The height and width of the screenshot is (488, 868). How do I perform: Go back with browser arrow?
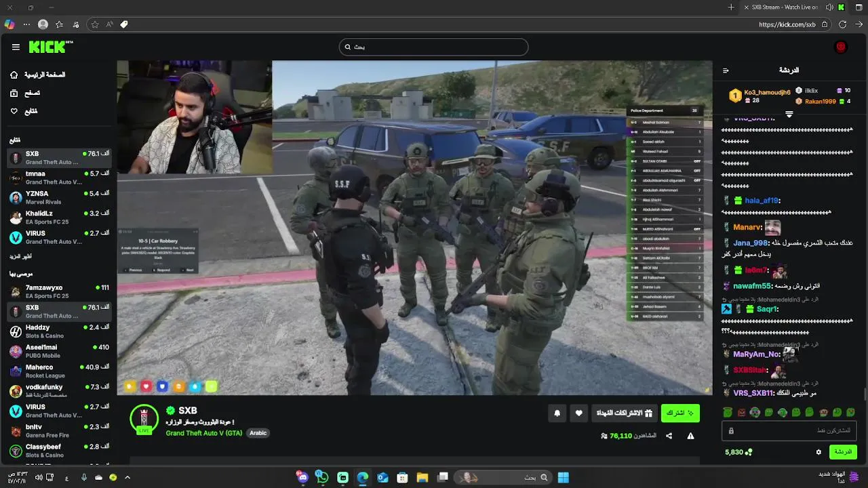(859, 24)
